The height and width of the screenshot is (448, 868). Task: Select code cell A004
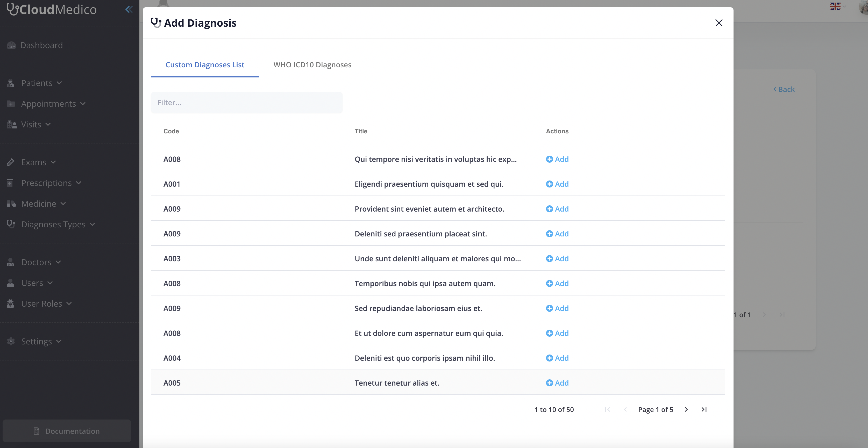pos(172,358)
